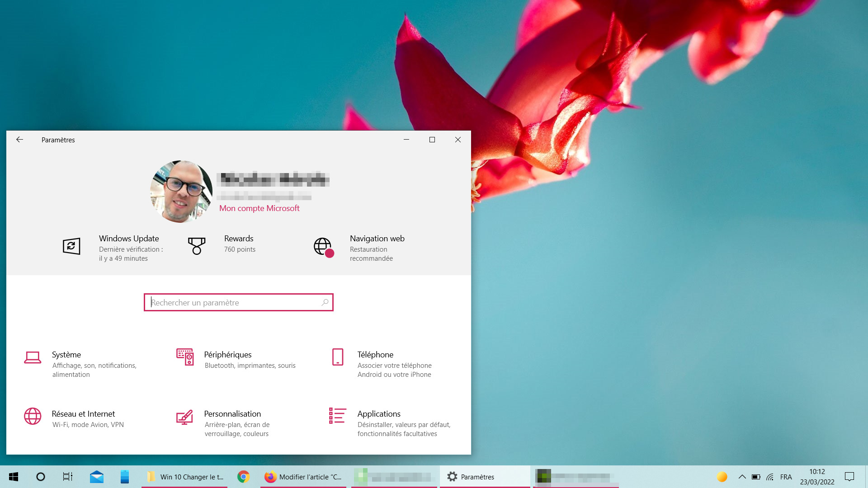Screen dimensions: 868x488
Task: Click "Associer votre téléphone Android ou votre iPhone"
Action: coord(395,370)
